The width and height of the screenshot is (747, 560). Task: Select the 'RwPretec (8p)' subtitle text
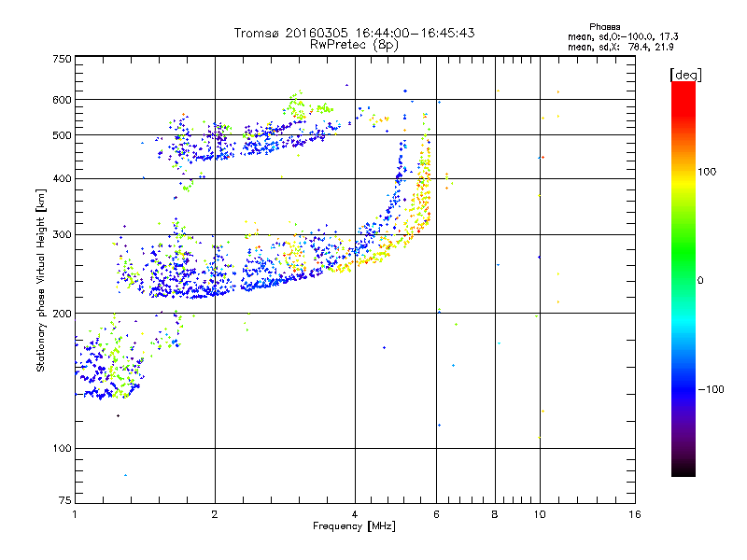(x=354, y=45)
